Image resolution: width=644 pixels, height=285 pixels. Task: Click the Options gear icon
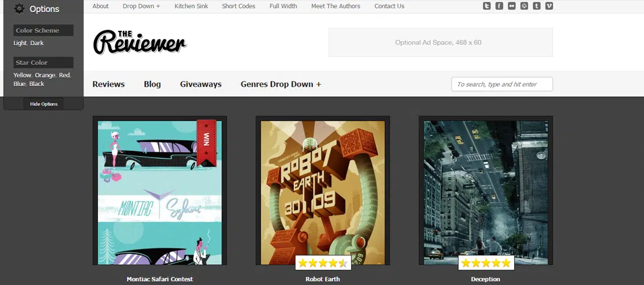[19, 9]
